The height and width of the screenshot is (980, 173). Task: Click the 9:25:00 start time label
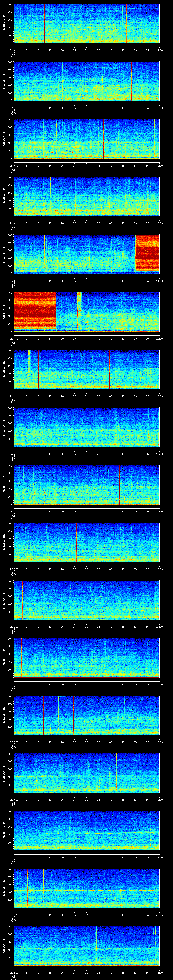click(14, 569)
